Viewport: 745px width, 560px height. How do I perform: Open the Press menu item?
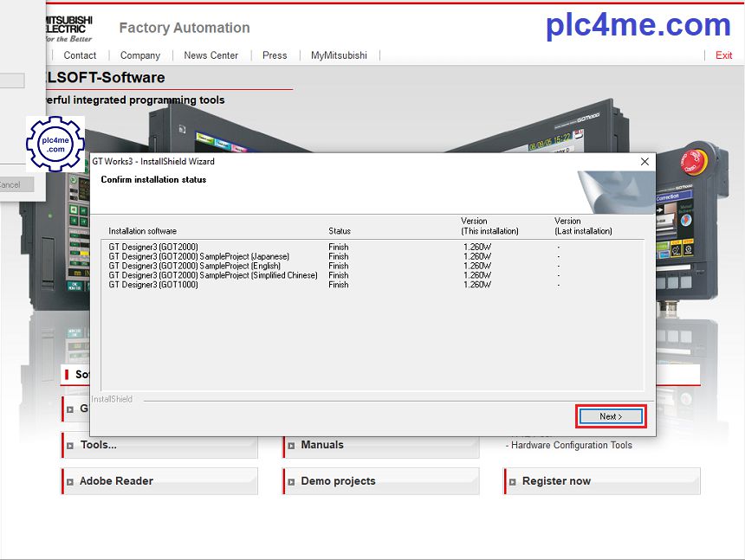275,55
